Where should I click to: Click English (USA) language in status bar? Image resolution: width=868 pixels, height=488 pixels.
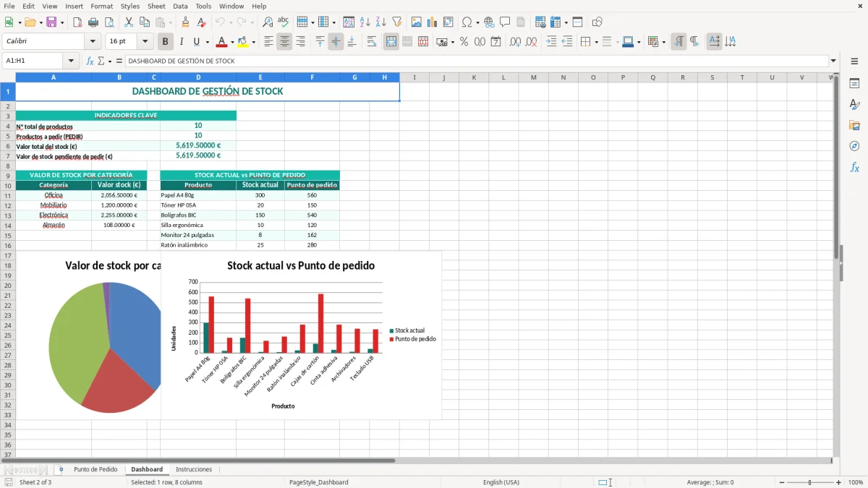tap(501, 482)
